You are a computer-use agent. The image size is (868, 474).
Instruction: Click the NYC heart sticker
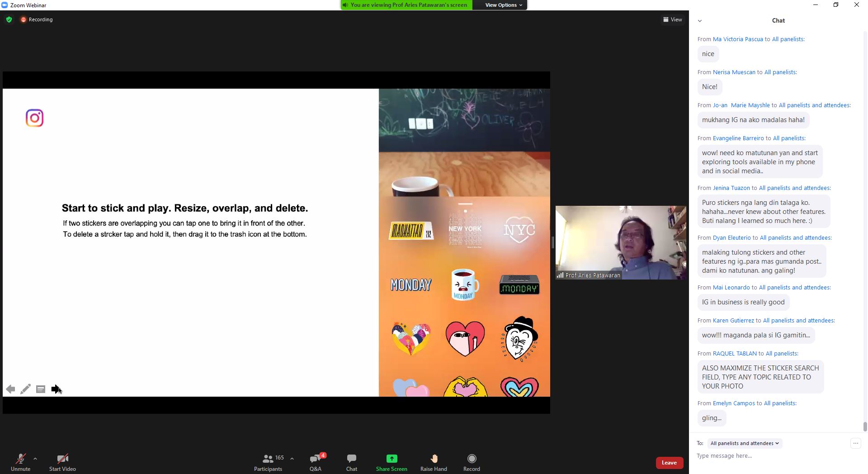[x=519, y=231]
